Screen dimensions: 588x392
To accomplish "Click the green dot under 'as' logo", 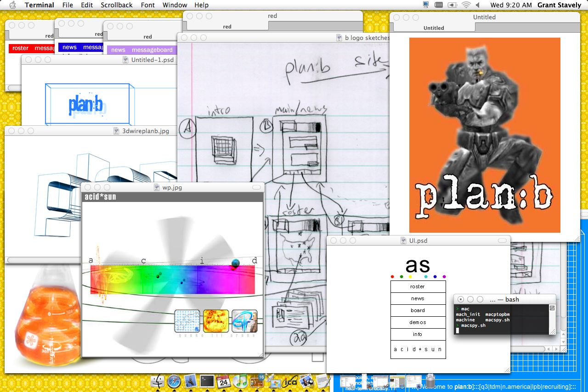I will pos(401,276).
